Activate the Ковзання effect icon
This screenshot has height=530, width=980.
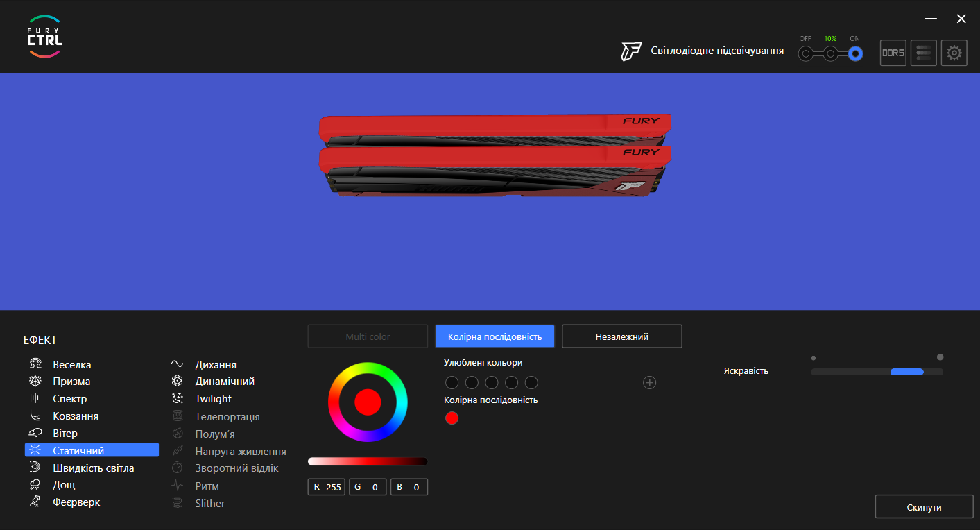point(35,416)
